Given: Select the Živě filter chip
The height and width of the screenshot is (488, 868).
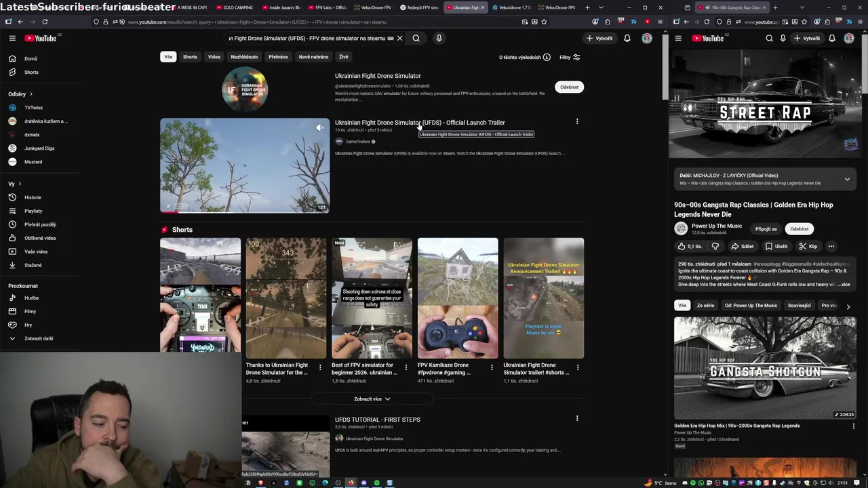Looking at the screenshot, I should click(x=344, y=57).
